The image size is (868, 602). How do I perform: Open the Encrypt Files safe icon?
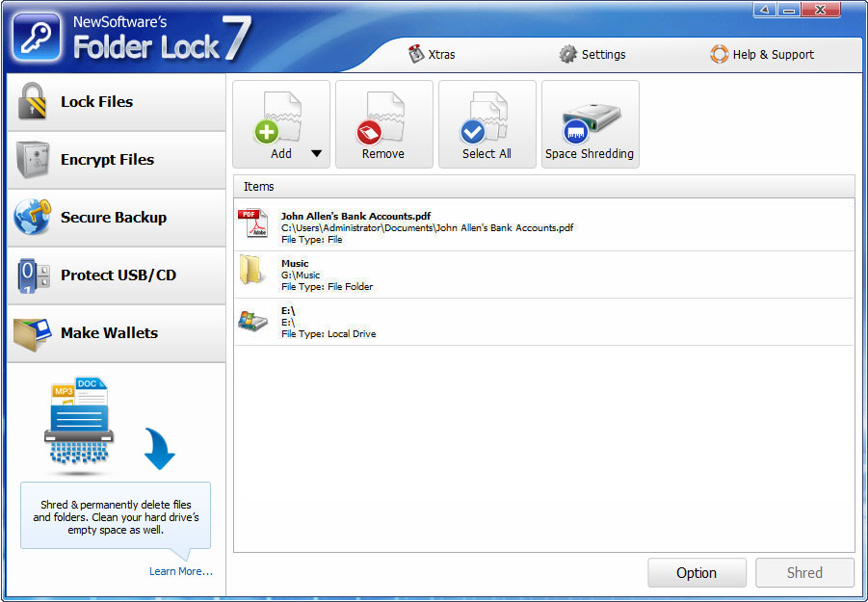pyautogui.click(x=33, y=159)
